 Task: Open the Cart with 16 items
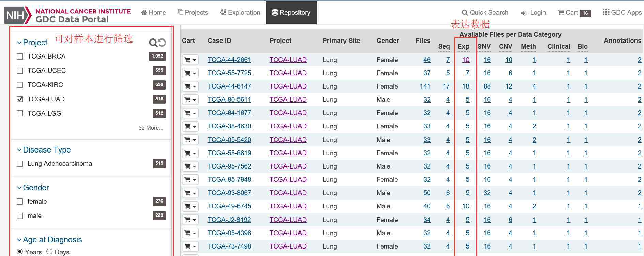click(x=574, y=13)
